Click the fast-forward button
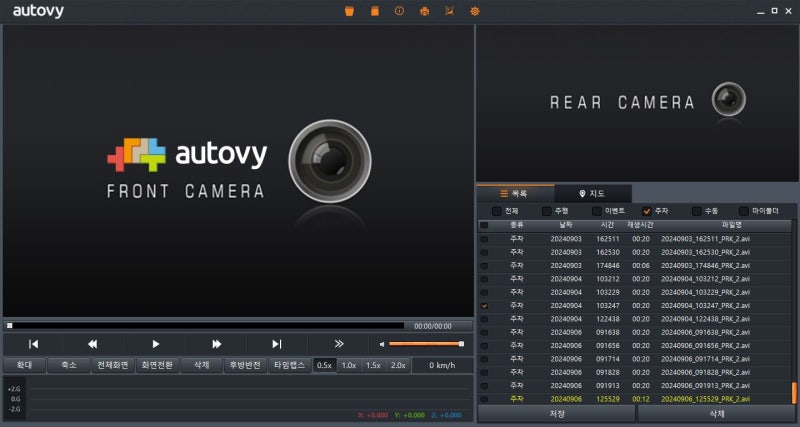 (217, 344)
